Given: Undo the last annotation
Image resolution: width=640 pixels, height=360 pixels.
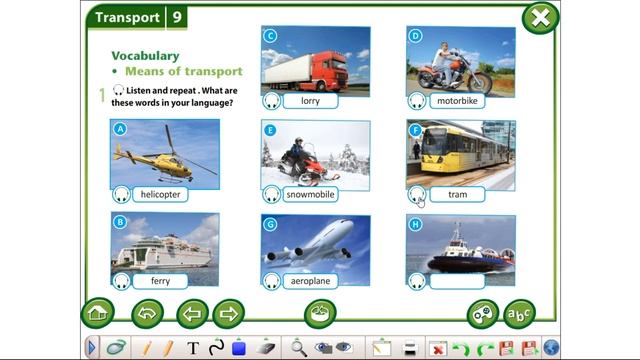Looking at the screenshot, I should 462,349.
